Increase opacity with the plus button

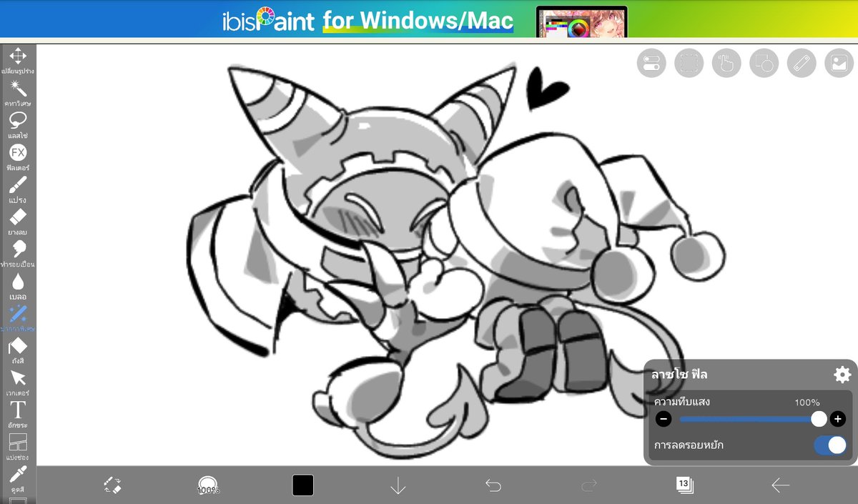coord(838,419)
